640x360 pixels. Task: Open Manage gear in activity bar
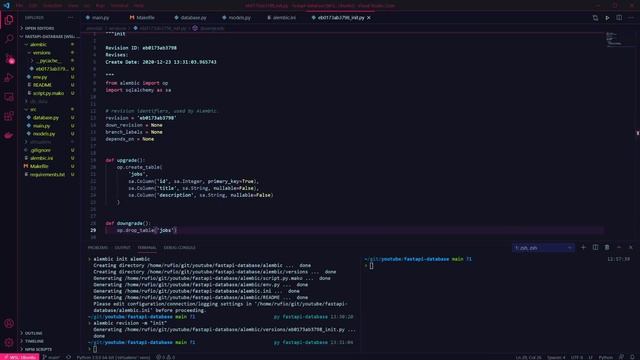9,342
